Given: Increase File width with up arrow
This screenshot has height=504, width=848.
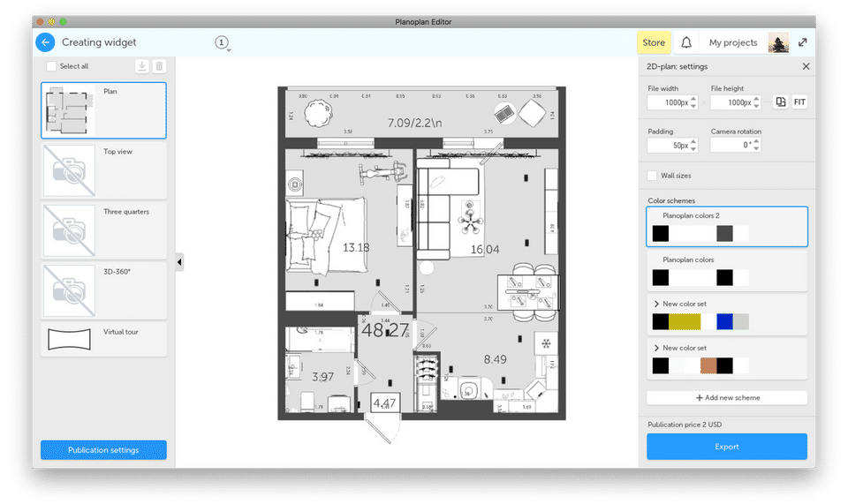Looking at the screenshot, I should pos(693,99).
